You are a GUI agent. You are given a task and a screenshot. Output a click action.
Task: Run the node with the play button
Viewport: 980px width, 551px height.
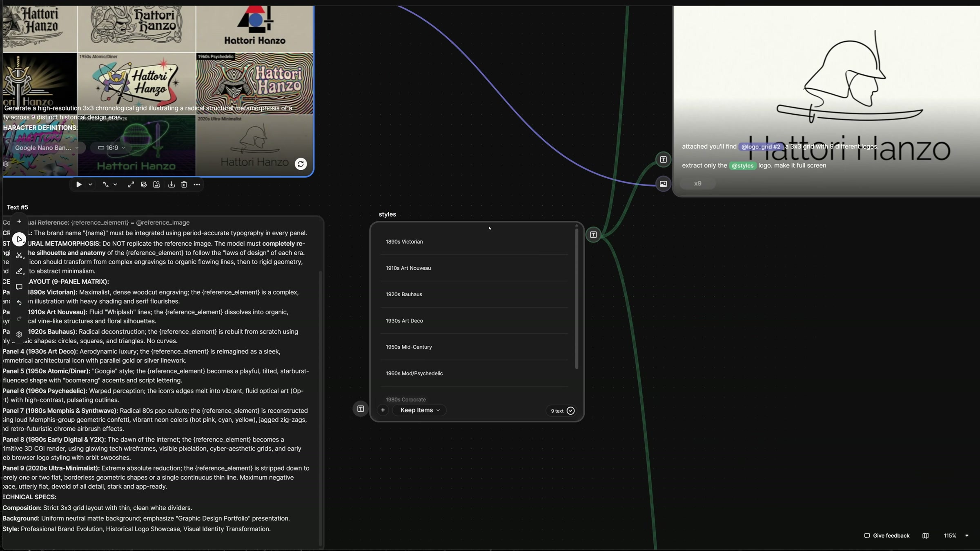pyautogui.click(x=79, y=184)
